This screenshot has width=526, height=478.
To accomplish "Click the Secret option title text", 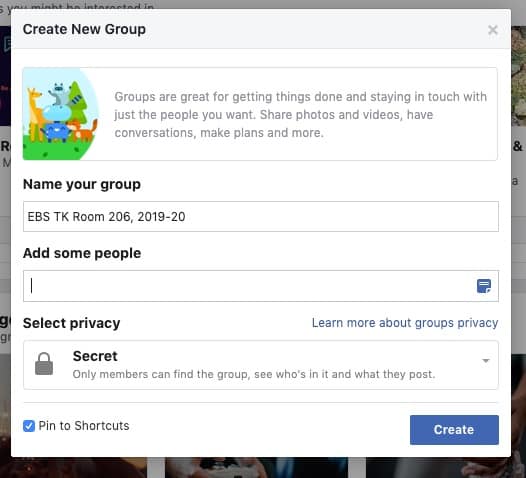I will click(95, 356).
